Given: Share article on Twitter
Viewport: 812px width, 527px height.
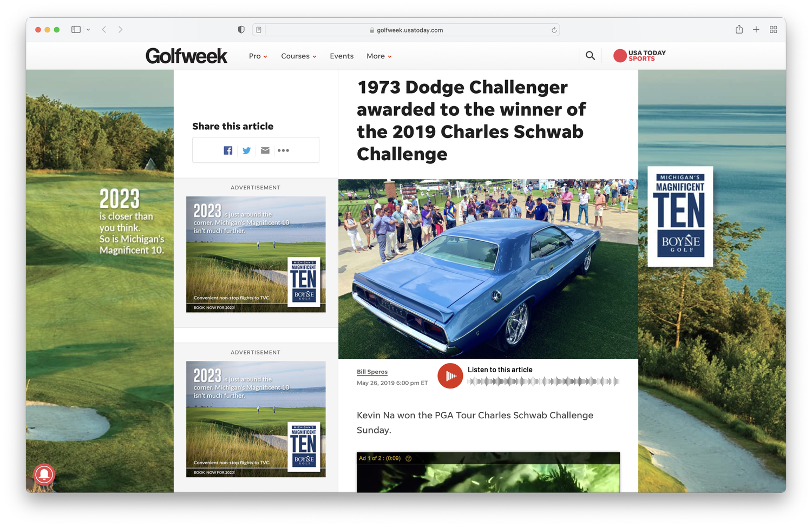Looking at the screenshot, I should pyautogui.click(x=246, y=150).
